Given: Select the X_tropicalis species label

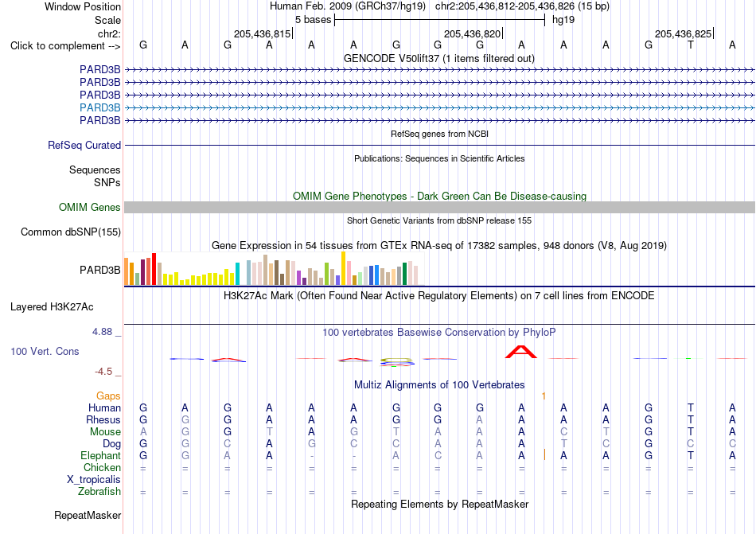Looking at the screenshot, I should (x=94, y=480).
